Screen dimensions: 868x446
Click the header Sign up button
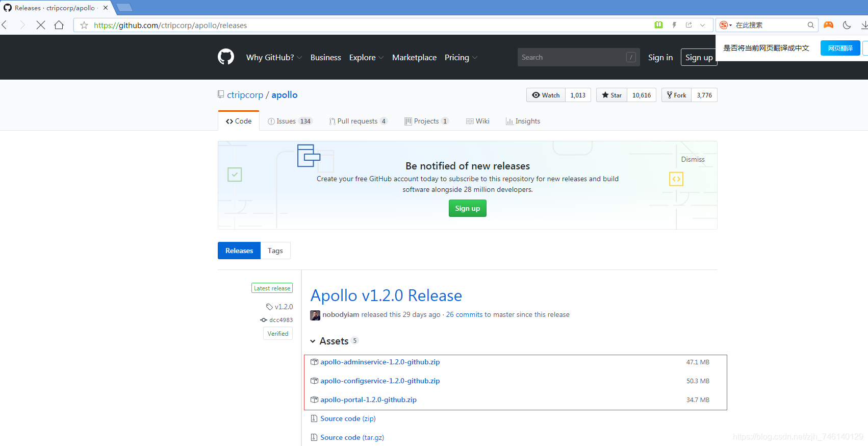699,57
